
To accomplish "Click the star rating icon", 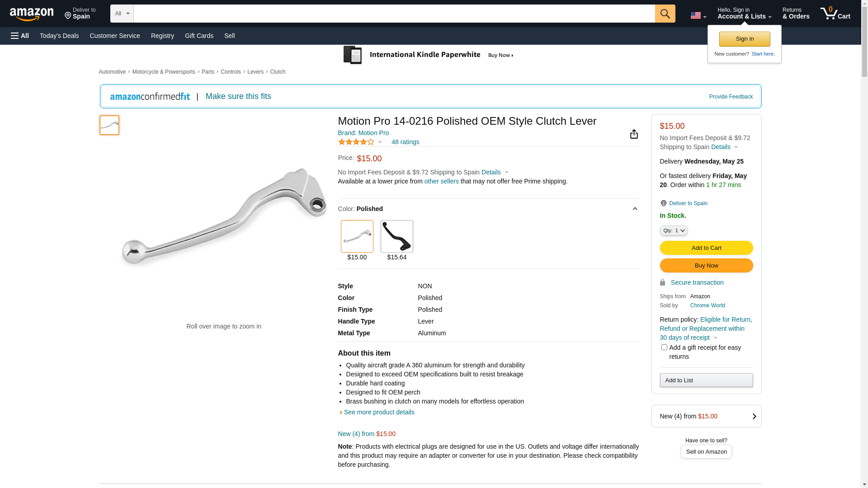I will (356, 142).
